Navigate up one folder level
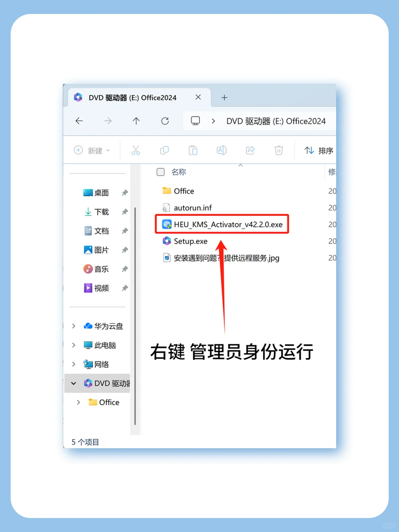The width and height of the screenshot is (399, 532). (x=136, y=121)
